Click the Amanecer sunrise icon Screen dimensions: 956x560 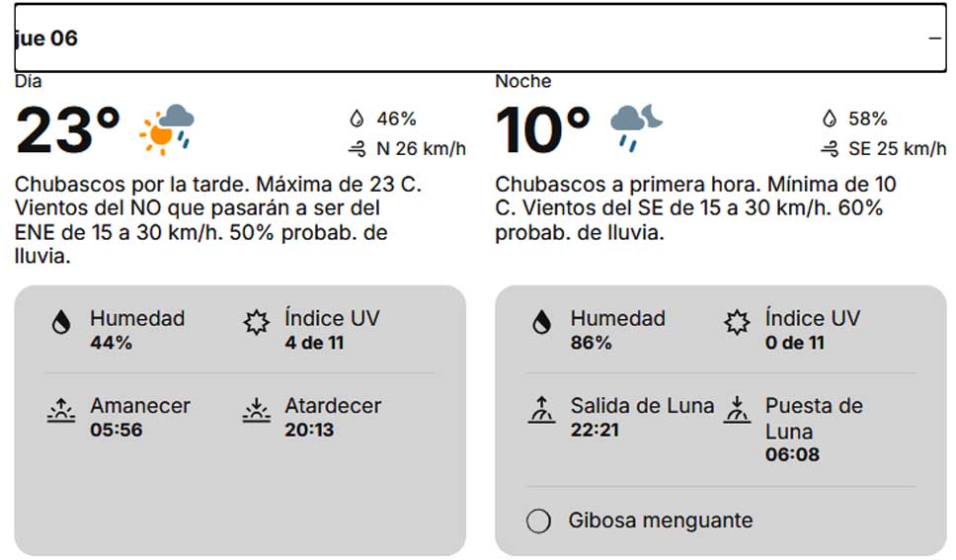(61, 411)
